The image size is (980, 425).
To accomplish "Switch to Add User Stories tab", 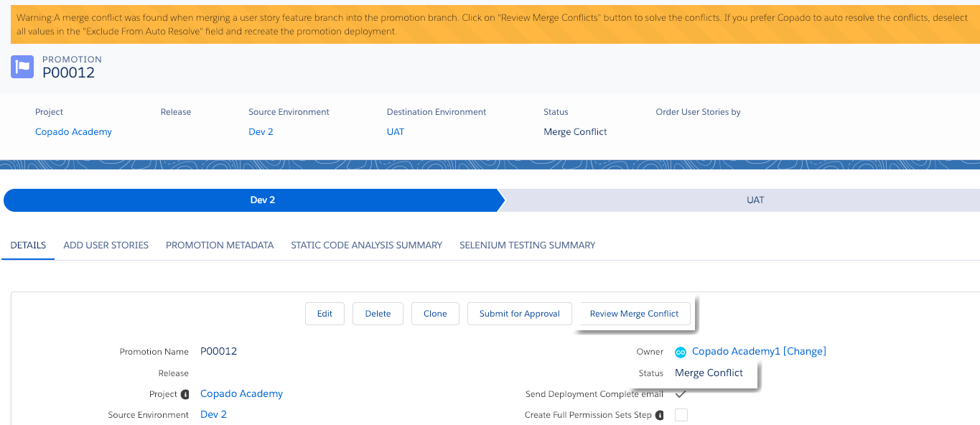I will click(x=106, y=245).
